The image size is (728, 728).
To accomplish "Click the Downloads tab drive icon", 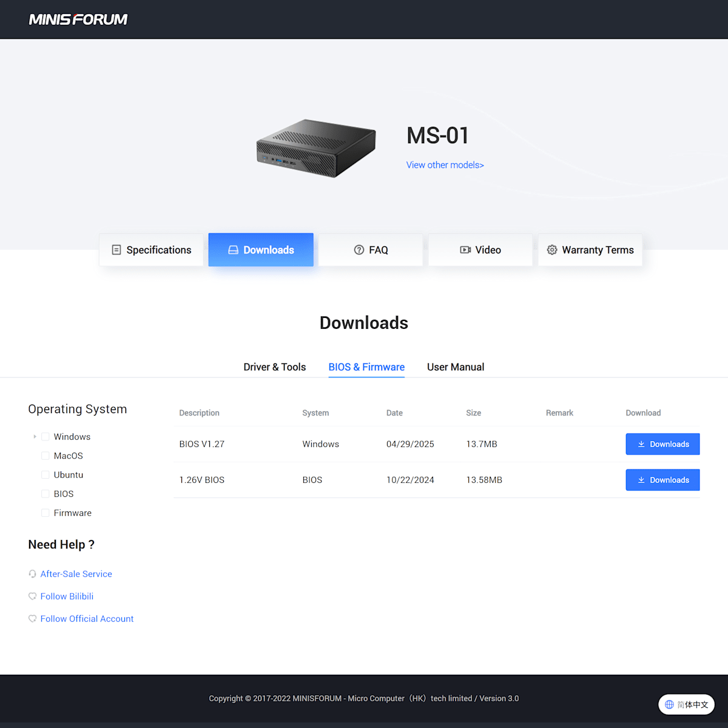I will 233,250.
